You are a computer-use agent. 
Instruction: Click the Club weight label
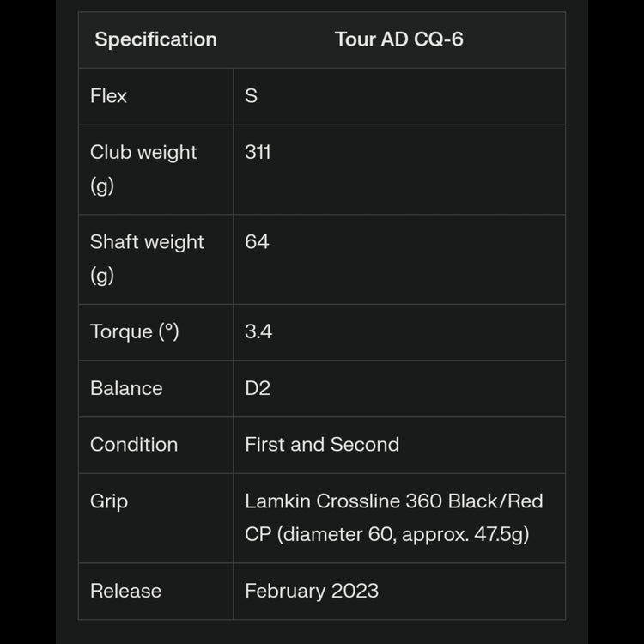click(143, 152)
